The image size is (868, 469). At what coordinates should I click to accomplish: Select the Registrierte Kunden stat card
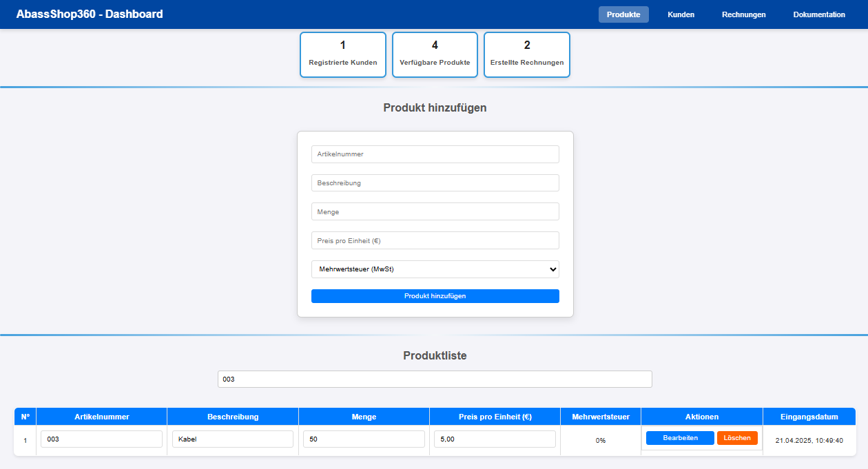[x=342, y=54]
